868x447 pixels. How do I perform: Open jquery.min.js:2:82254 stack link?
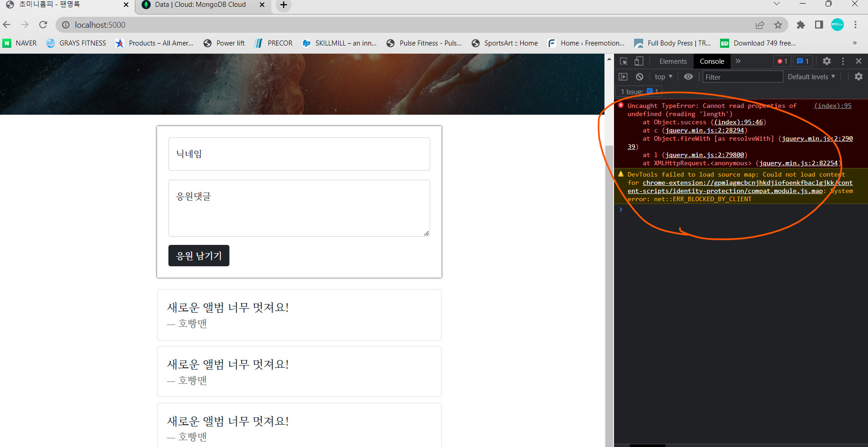(798, 163)
